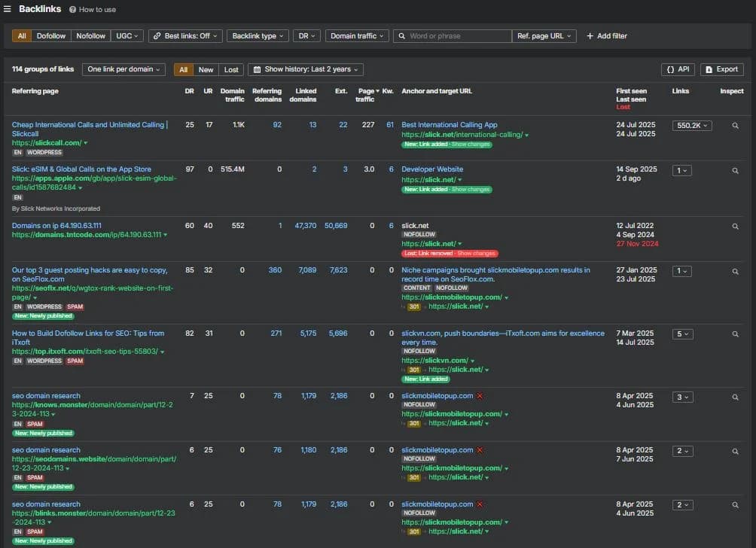Open the Ref. page URL dropdown
The width and height of the screenshot is (756, 548).
tap(544, 36)
